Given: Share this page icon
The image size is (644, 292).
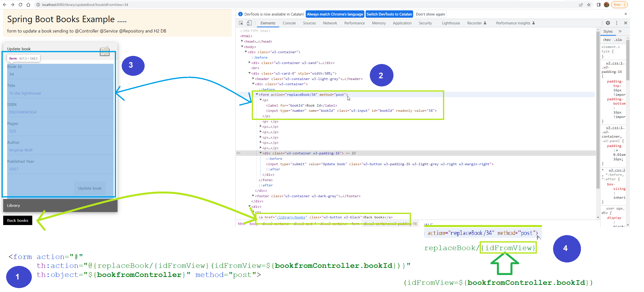Looking at the screenshot, I should 581,5.
